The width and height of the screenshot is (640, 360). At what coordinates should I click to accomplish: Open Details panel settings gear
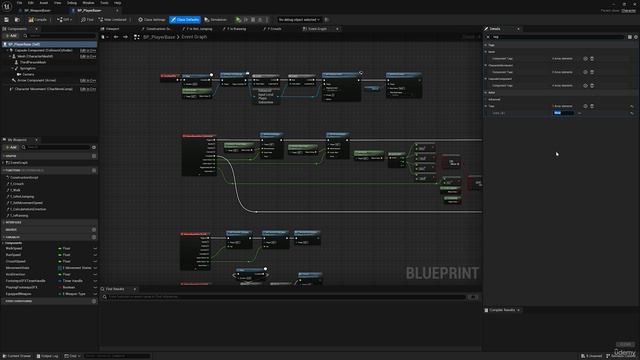click(x=636, y=37)
